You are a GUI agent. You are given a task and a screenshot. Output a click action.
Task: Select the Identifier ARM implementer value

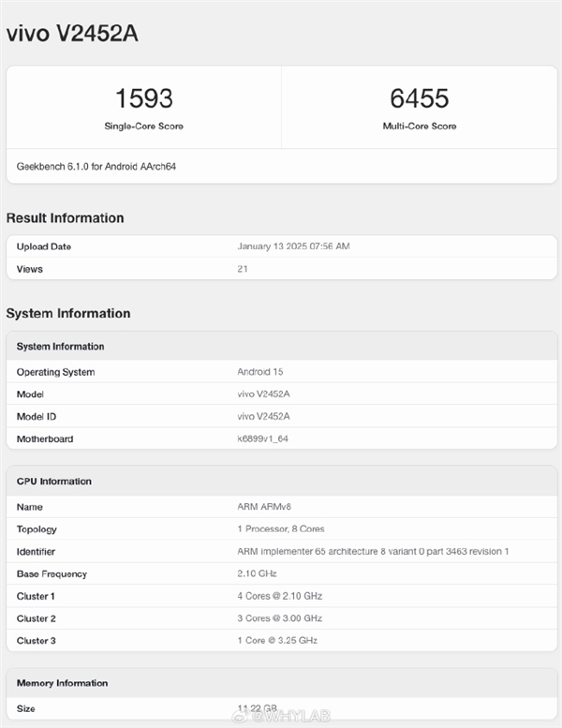click(373, 551)
